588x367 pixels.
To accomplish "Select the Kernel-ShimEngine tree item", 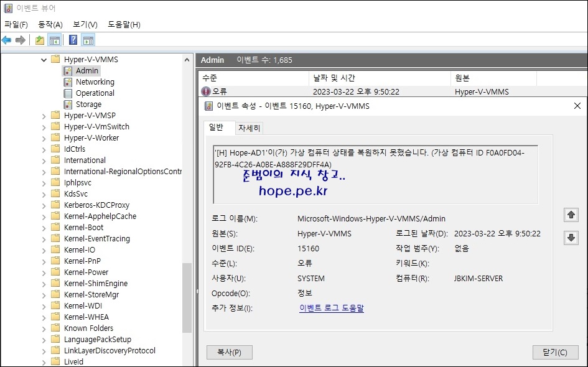I will click(96, 284).
